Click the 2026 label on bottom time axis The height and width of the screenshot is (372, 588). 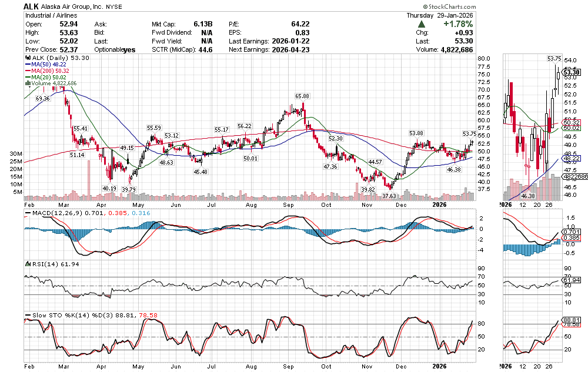(441, 364)
